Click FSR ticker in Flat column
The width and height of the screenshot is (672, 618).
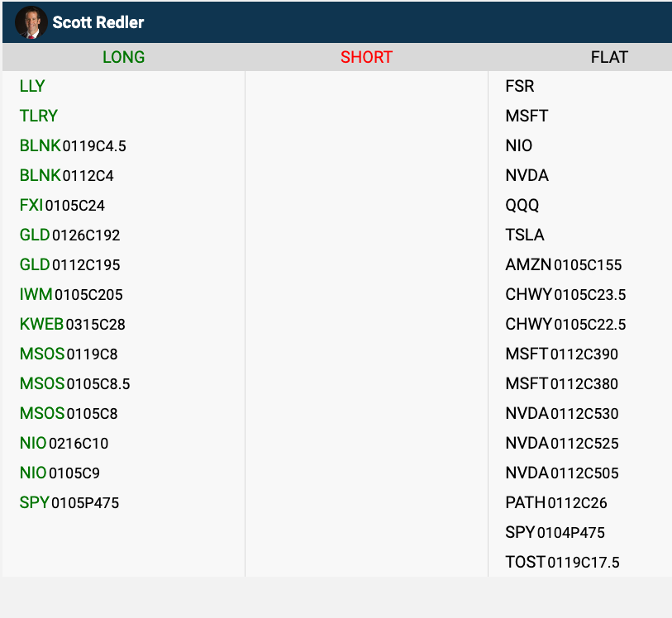pyautogui.click(x=520, y=86)
